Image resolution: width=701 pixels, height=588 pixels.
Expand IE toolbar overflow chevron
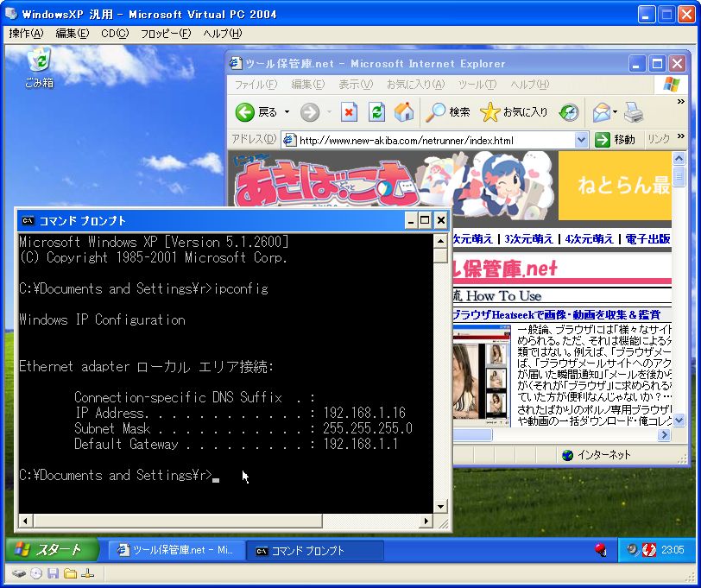pos(681,102)
